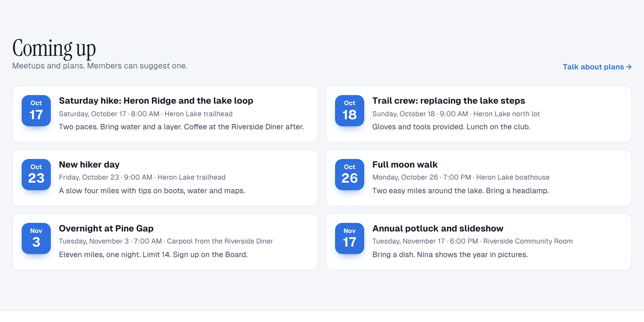Click 'Monday, October 26 · 7:00 PM' details line
This screenshot has width=644, height=322.
pyautogui.click(x=461, y=177)
